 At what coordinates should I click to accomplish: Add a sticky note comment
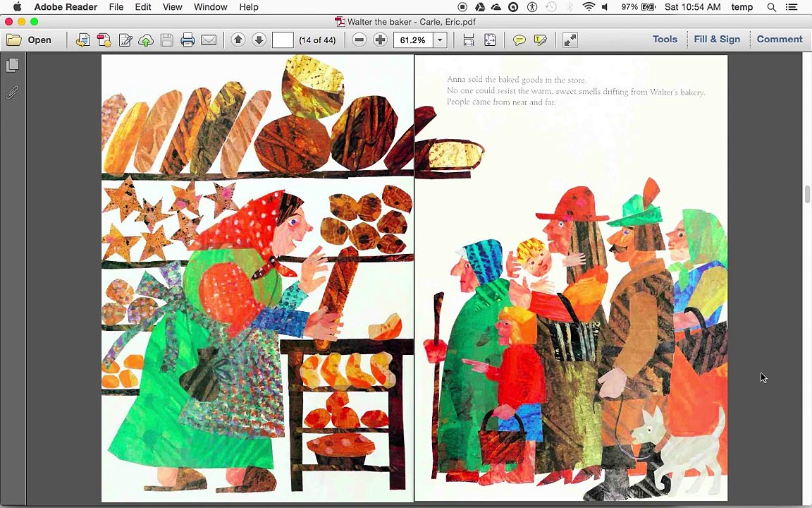pyautogui.click(x=519, y=40)
